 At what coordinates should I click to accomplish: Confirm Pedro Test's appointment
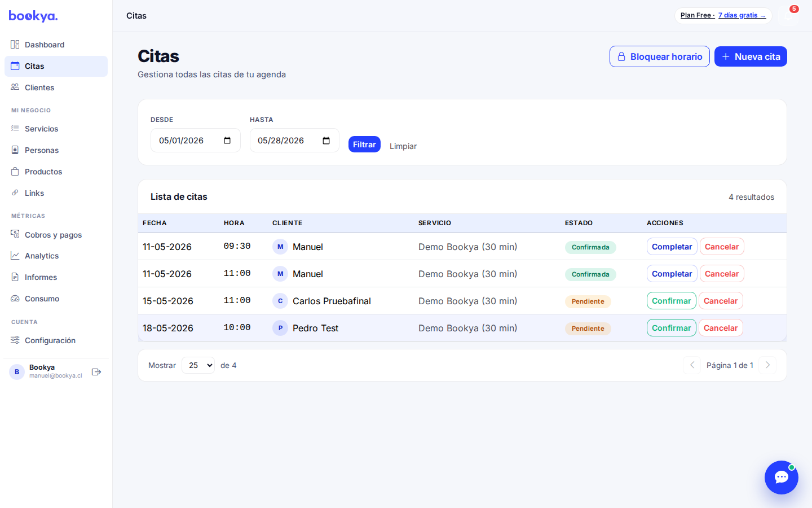(671, 328)
